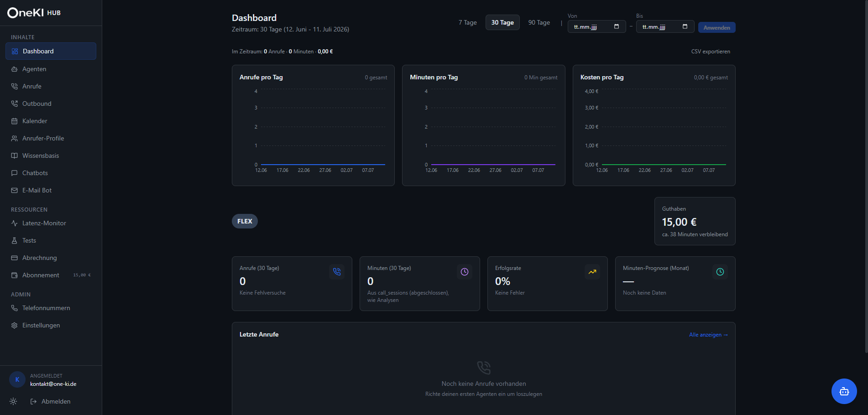Open the Bis date calendar picker icon
This screenshot has width=868, height=415.
click(x=685, y=26)
